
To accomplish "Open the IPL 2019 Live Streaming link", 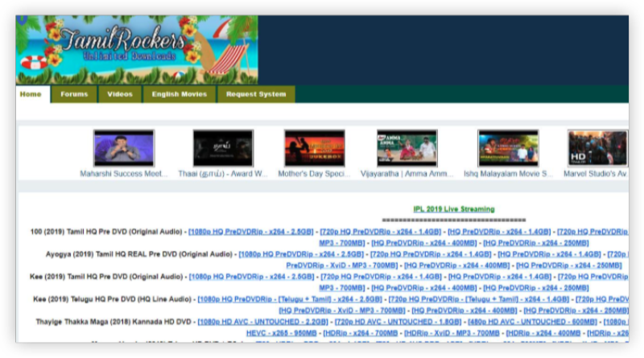I will (454, 209).
